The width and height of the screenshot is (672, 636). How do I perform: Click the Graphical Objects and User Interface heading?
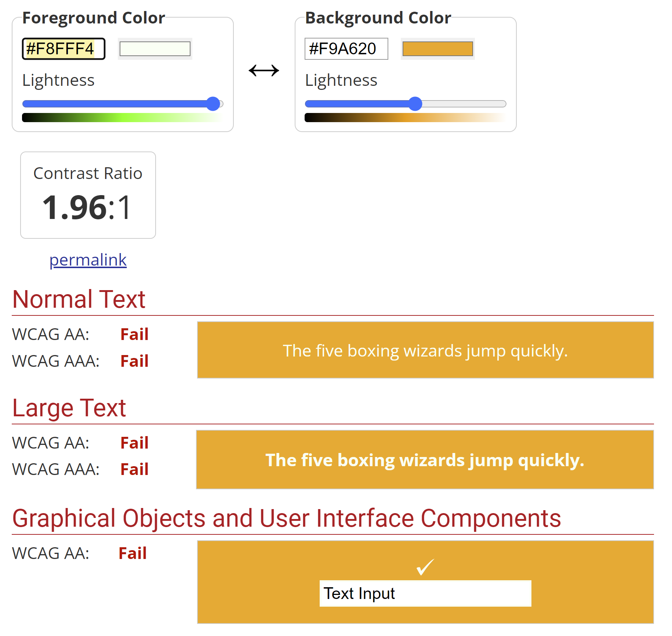click(x=287, y=518)
